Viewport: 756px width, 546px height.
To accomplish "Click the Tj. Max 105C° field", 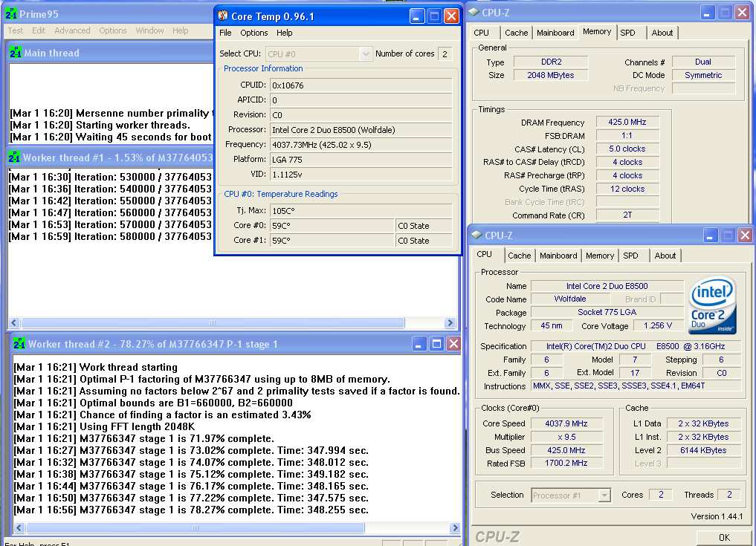I will (x=361, y=210).
